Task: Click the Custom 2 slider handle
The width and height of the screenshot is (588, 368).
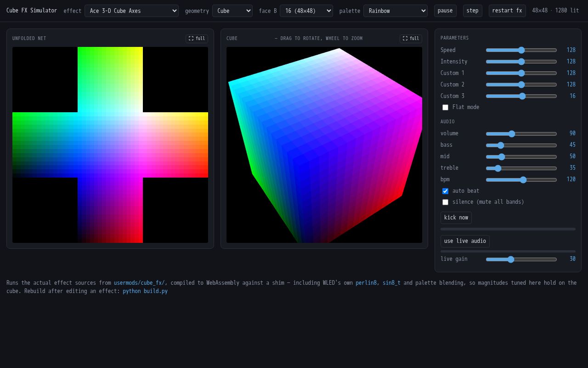Action: pyautogui.click(x=521, y=85)
